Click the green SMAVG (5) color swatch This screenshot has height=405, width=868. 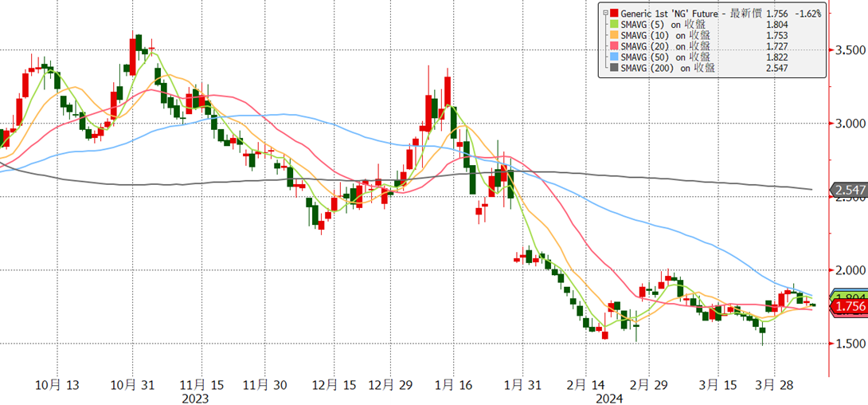click(x=615, y=24)
